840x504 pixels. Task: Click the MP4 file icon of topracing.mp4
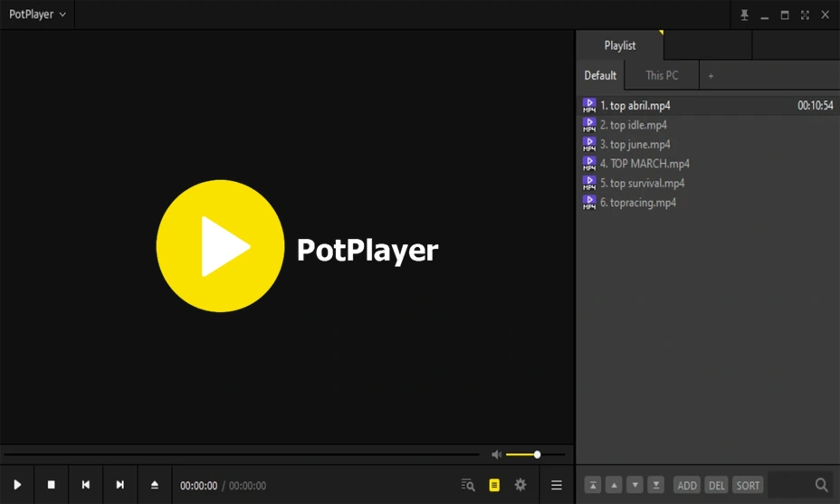(x=589, y=203)
